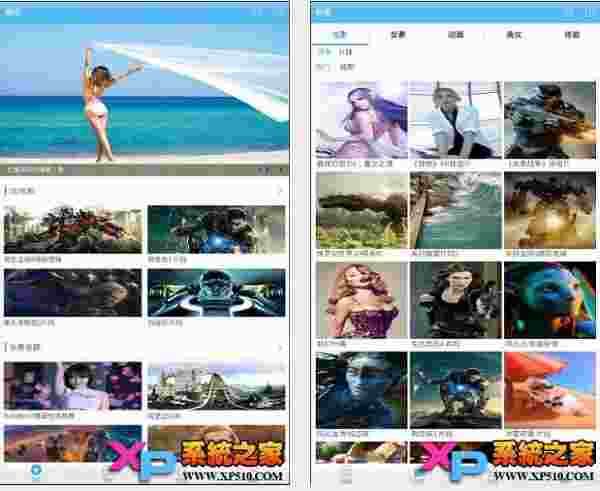This screenshot has height=491, width=600.
Task: Open the red robot battle thumbnail
Action: point(73,229)
